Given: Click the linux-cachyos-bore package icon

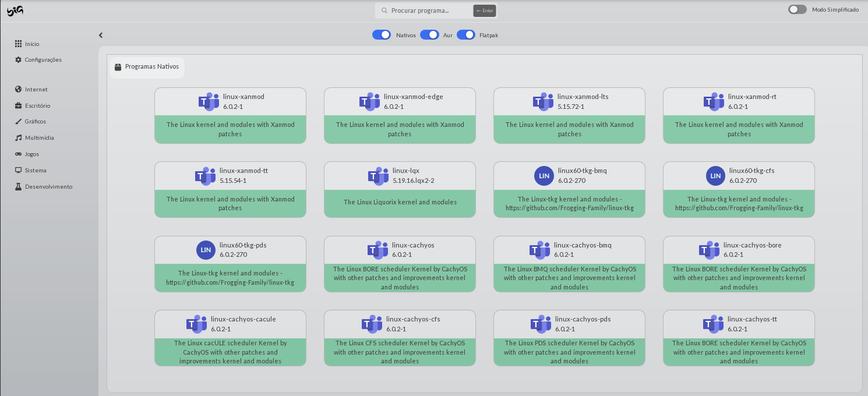Looking at the screenshot, I should [x=709, y=250].
